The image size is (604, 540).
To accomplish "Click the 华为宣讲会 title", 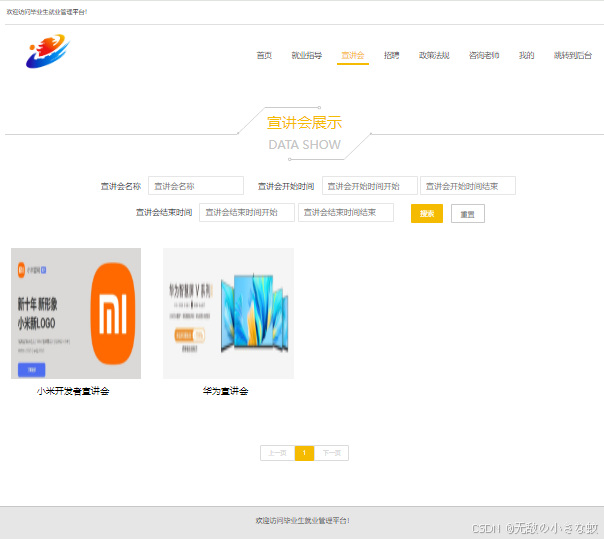I will click(x=226, y=391).
